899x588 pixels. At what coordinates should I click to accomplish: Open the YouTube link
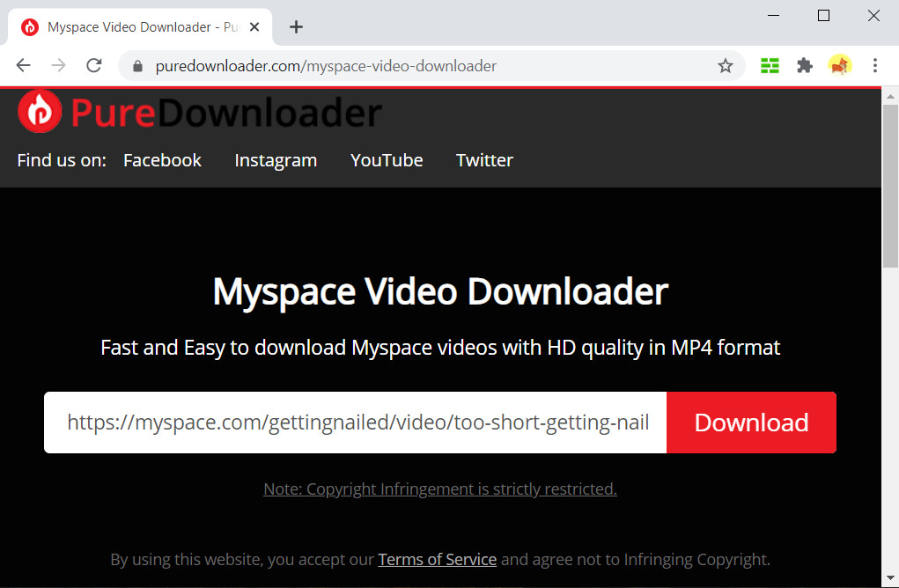pyautogui.click(x=387, y=160)
